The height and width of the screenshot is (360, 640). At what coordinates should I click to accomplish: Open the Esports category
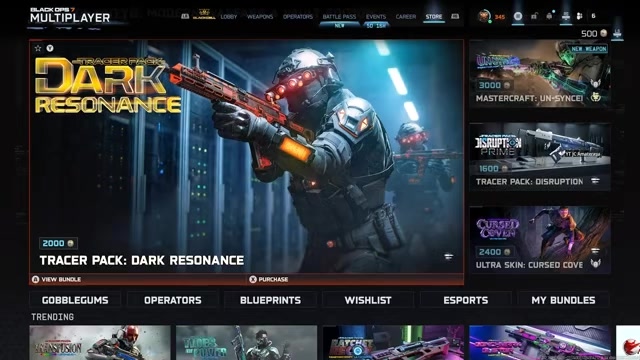[x=466, y=300]
